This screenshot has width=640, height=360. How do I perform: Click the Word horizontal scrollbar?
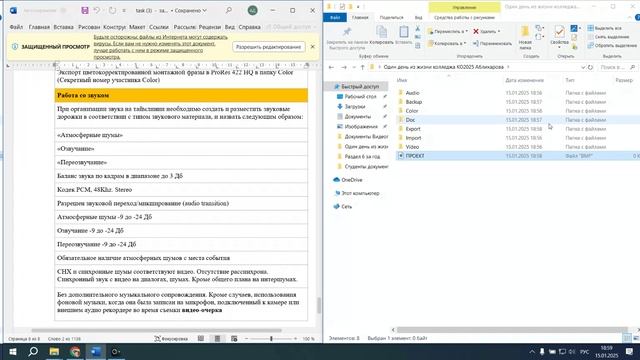(156, 330)
